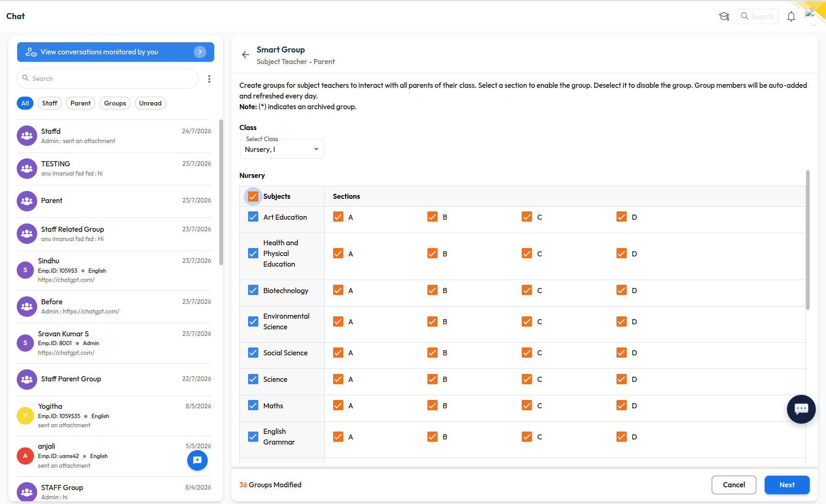Uncheck the Biotechnology subject checkbox
Viewport: 826px width, 504px height.
[253, 290]
